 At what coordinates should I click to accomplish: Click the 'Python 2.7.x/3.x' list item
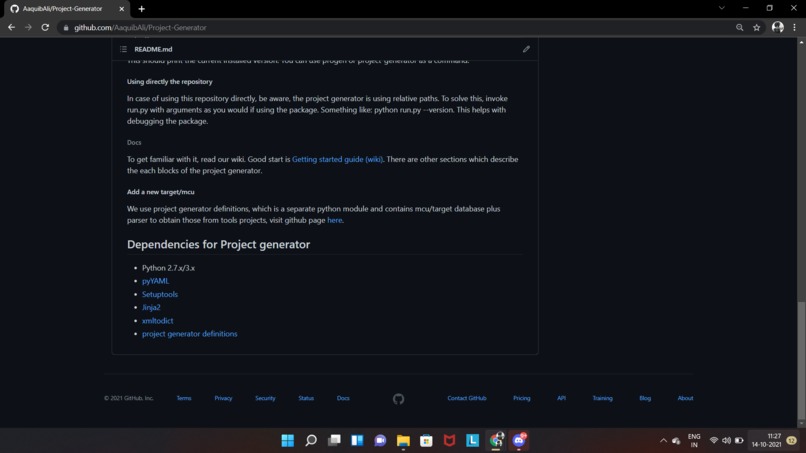(x=168, y=268)
